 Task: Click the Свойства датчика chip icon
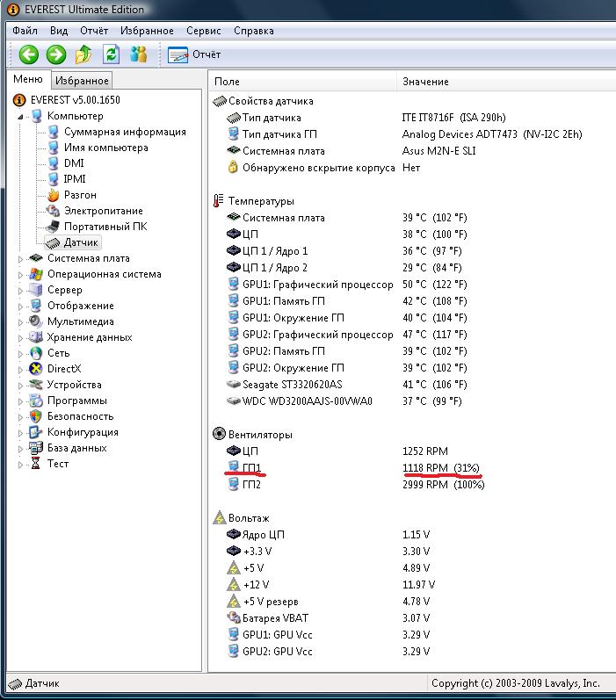[x=220, y=101]
